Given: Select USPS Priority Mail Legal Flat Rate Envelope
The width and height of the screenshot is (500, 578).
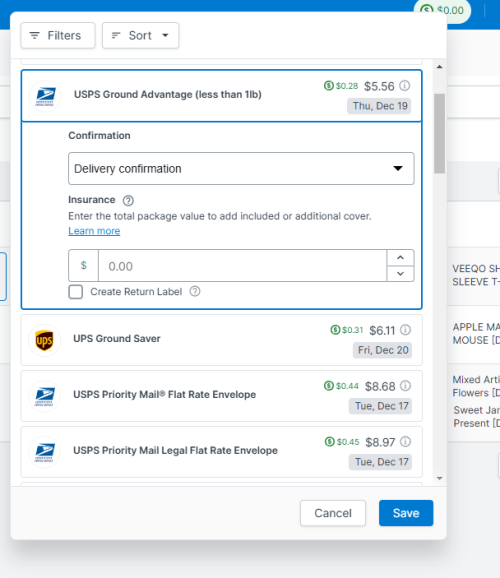Looking at the screenshot, I should (x=222, y=452).
